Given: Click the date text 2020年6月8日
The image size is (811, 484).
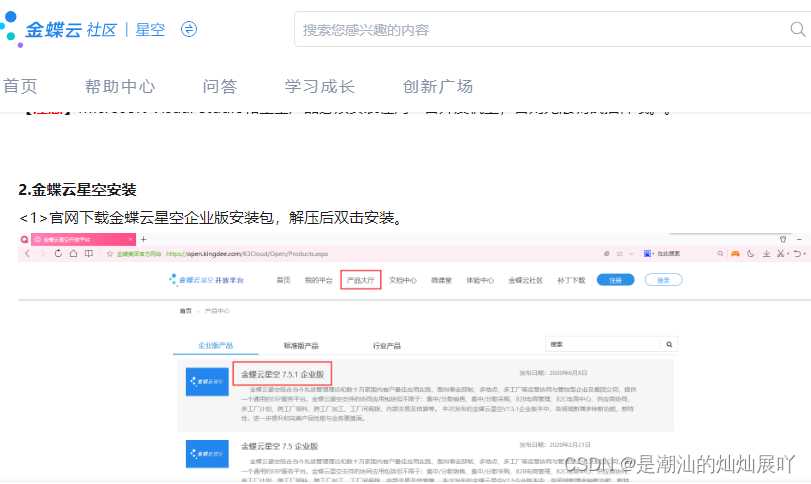Looking at the screenshot, I should (x=568, y=373).
